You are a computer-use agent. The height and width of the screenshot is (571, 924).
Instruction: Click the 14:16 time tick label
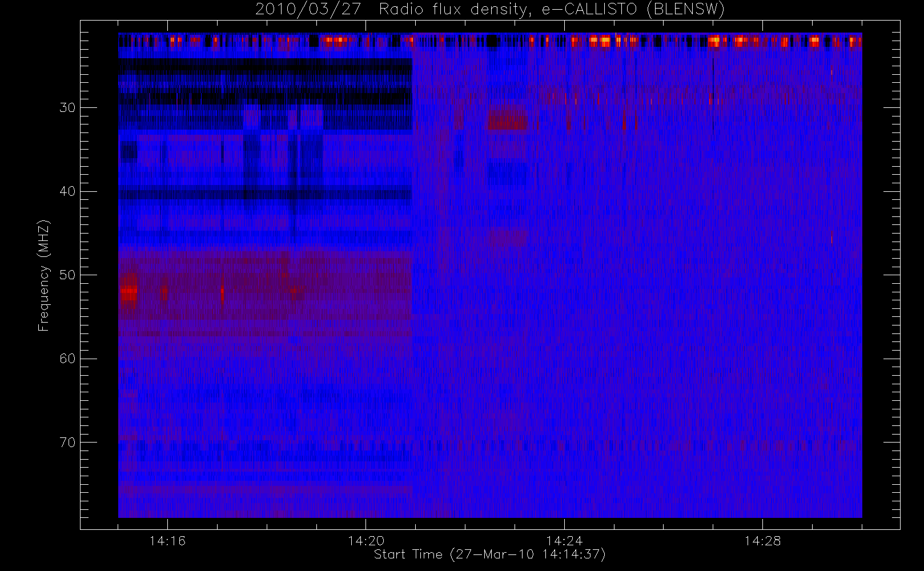point(167,541)
